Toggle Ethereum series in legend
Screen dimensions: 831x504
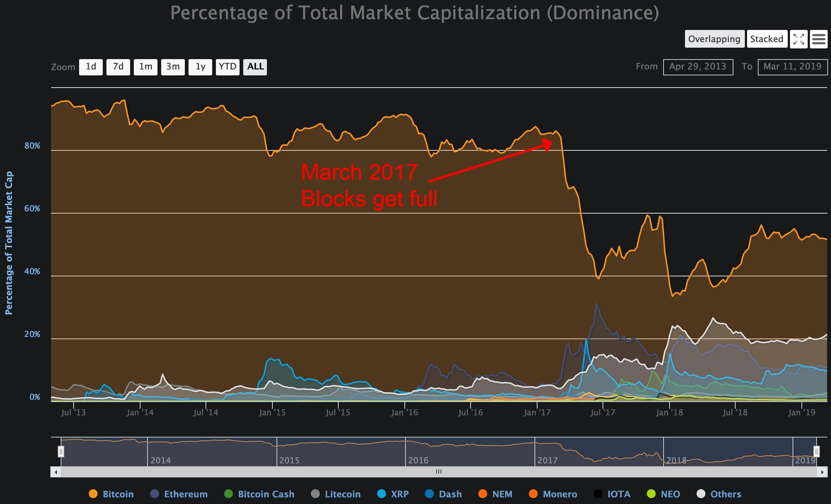coord(179,494)
